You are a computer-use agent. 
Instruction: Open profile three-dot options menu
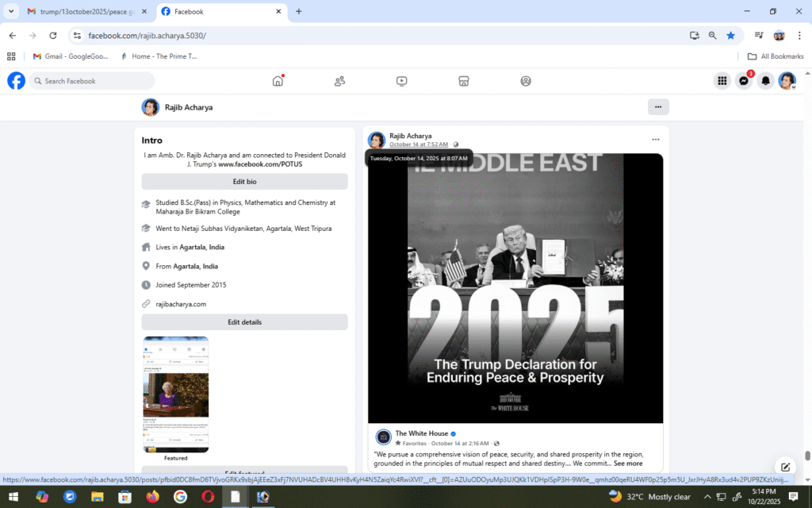[658, 107]
